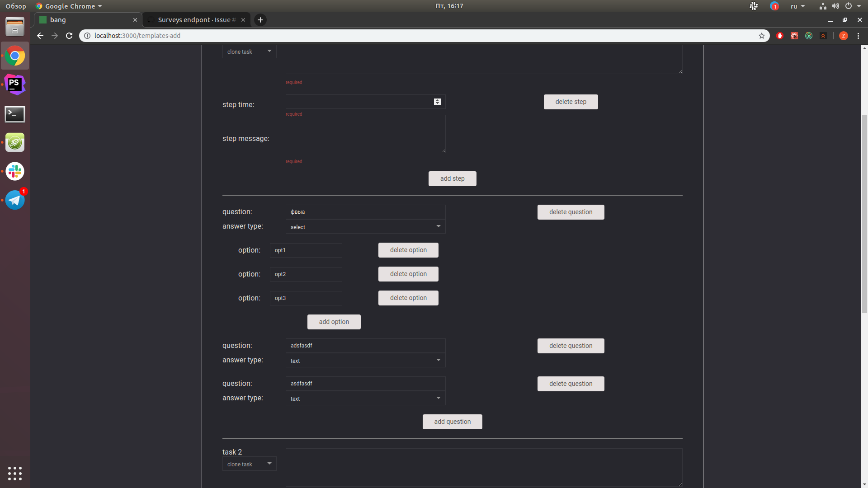Viewport: 868px width, 488px height.
Task: Open the 'clone task' dropdown under task 2
Action: tap(249, 464)
